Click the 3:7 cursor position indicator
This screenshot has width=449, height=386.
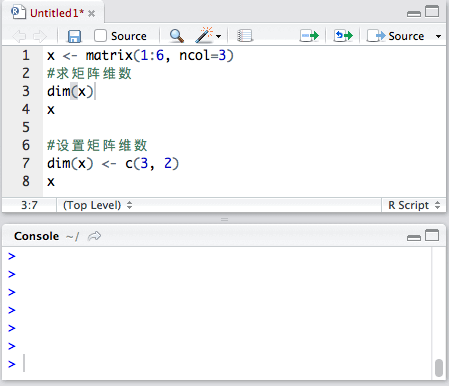tap(29, 205)
